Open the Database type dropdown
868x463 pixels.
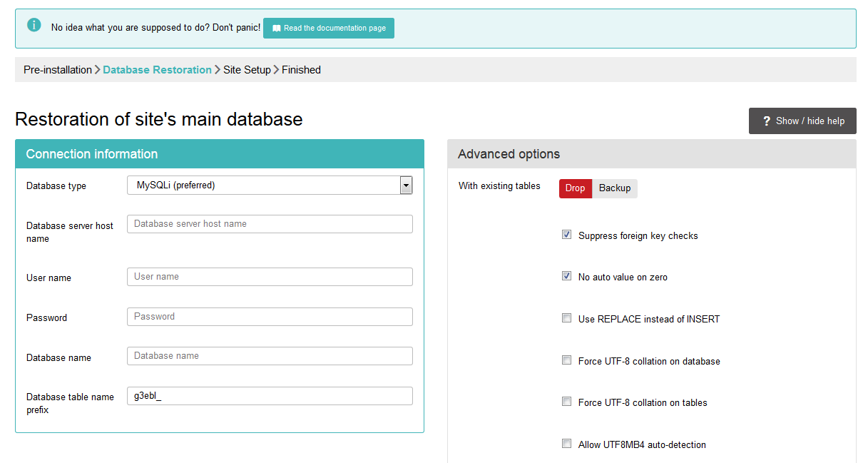click(x=262, y=185)
